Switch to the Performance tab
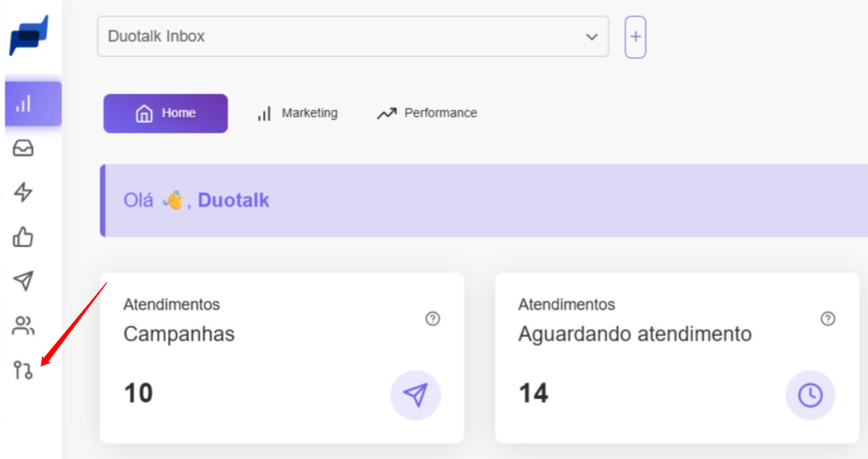 coord(427,113)
